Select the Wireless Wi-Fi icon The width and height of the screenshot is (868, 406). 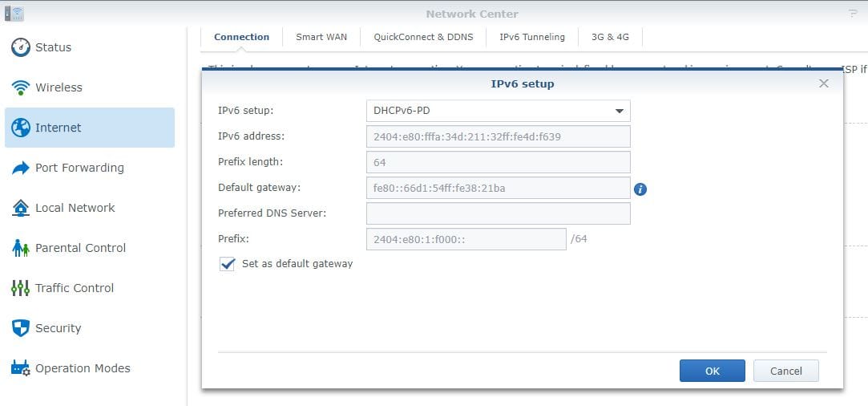point(21,87)
